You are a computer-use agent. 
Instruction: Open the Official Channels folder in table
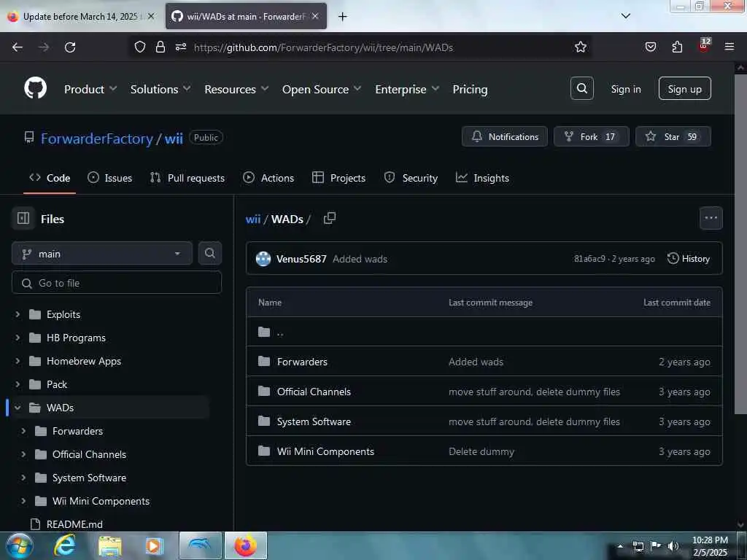coord(314,392)
